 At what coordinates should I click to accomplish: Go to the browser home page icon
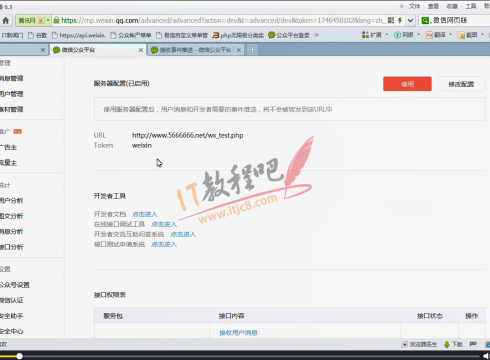pos(6,21)
